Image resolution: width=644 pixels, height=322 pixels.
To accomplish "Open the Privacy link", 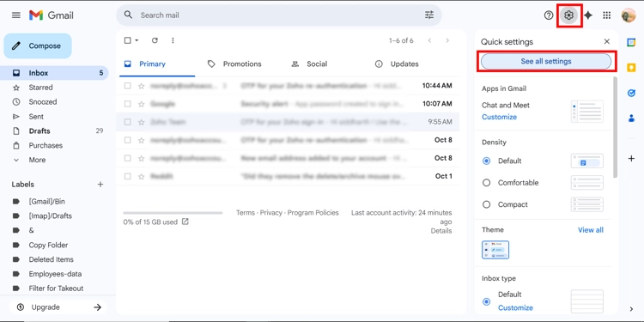I will (x=271, y=213).
